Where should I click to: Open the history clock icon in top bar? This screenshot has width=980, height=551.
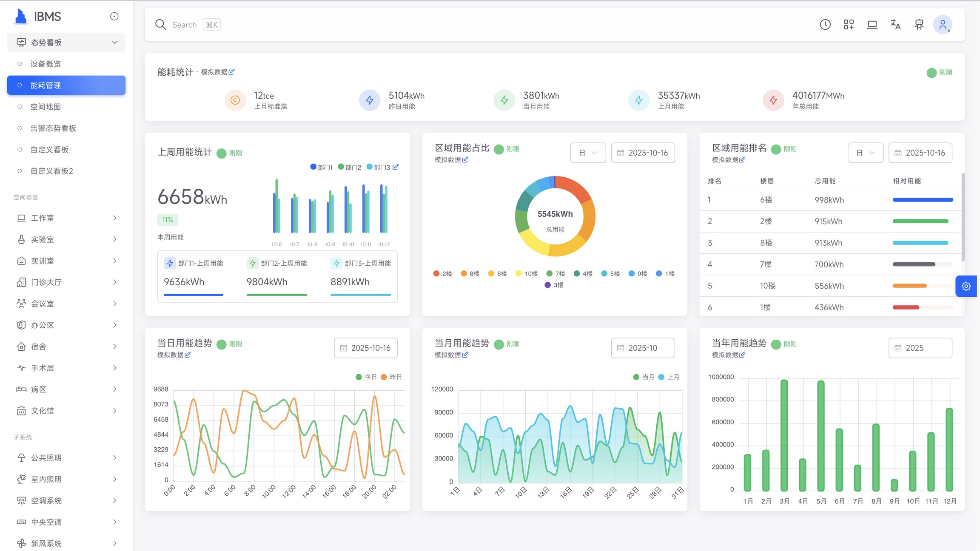(825, 24)
